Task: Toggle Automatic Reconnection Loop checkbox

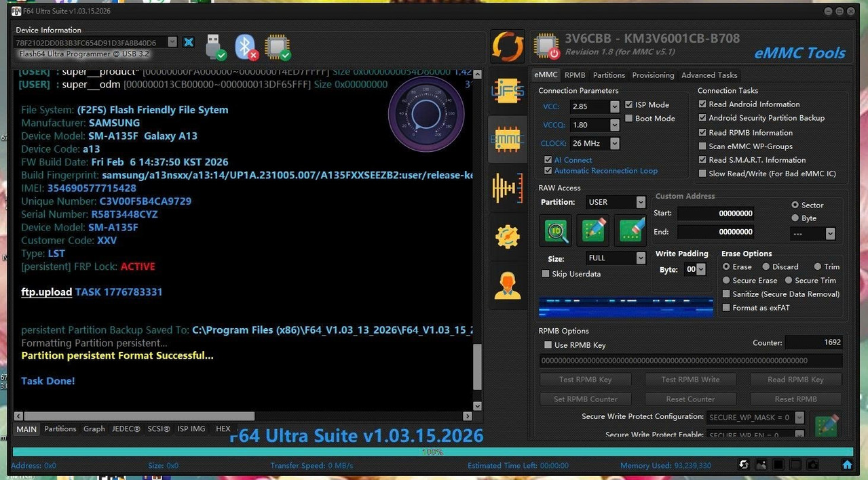Action: click(x=548, y=171)
